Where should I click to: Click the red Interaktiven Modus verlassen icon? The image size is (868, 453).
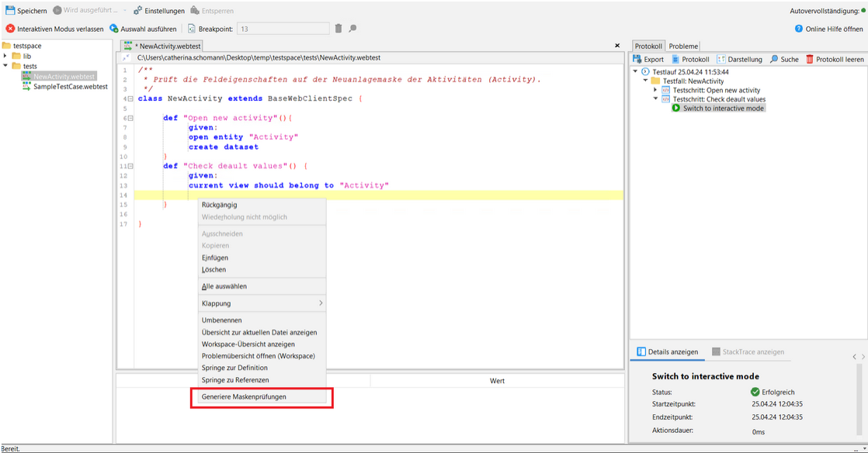(x=10, y=29)
